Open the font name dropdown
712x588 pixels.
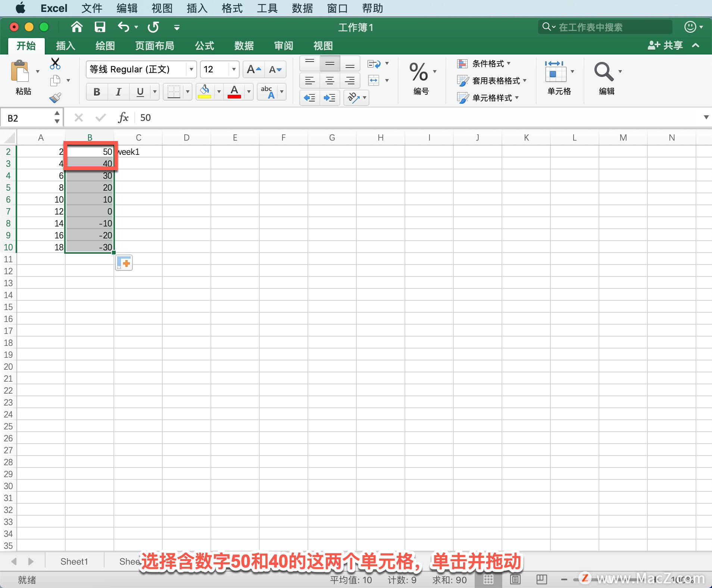pyautogui.click(x=191, y=69)
